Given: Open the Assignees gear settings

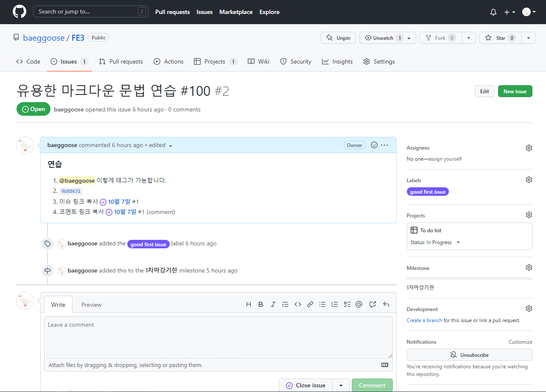Looking at the screenshot, I should pyautogui.click(x=529, y=148).
